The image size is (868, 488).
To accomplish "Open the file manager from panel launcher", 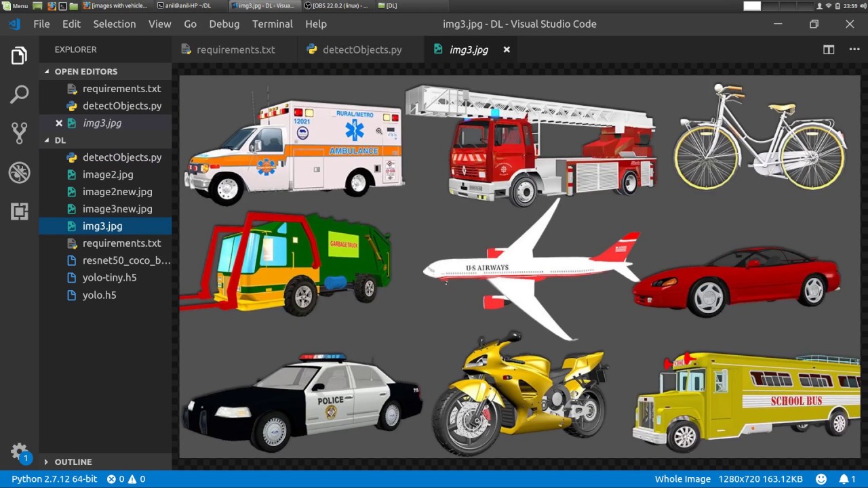I will click(x=75, y=5).
